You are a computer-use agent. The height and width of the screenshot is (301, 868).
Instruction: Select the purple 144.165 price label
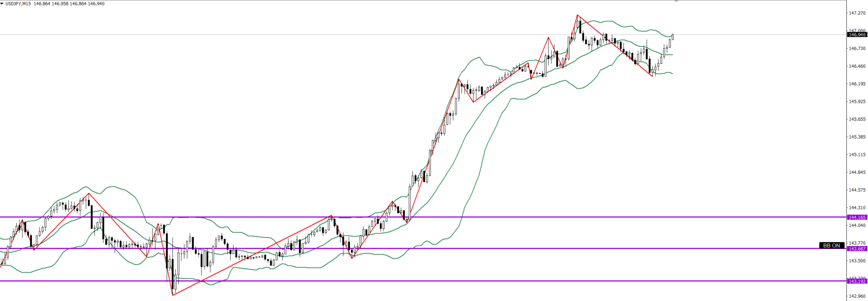(857, 217)
